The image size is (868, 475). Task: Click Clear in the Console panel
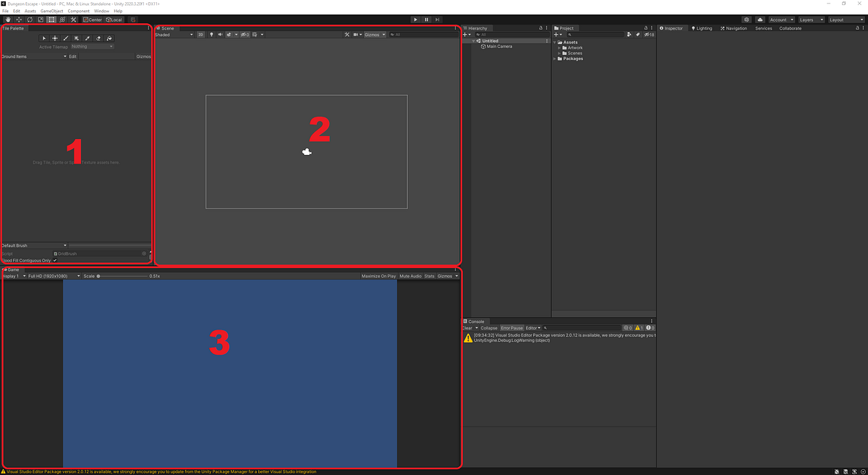tap(467, 327)
